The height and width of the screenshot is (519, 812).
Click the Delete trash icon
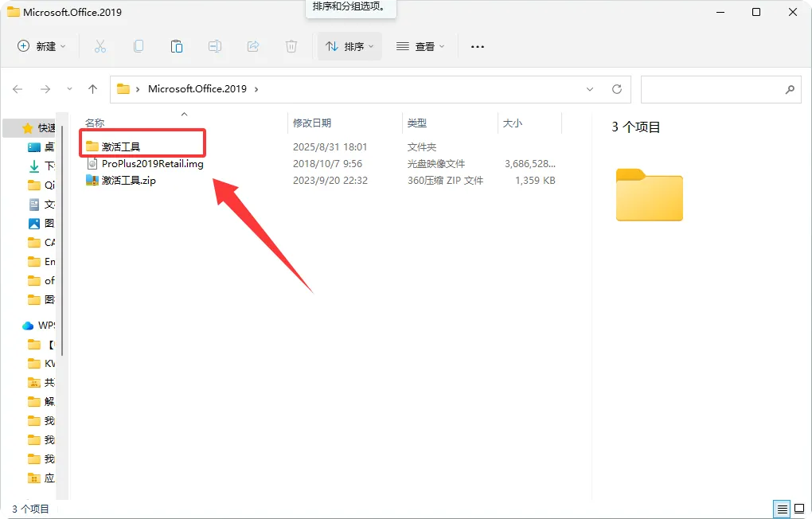pyautogui.click(x=291, y=47)
